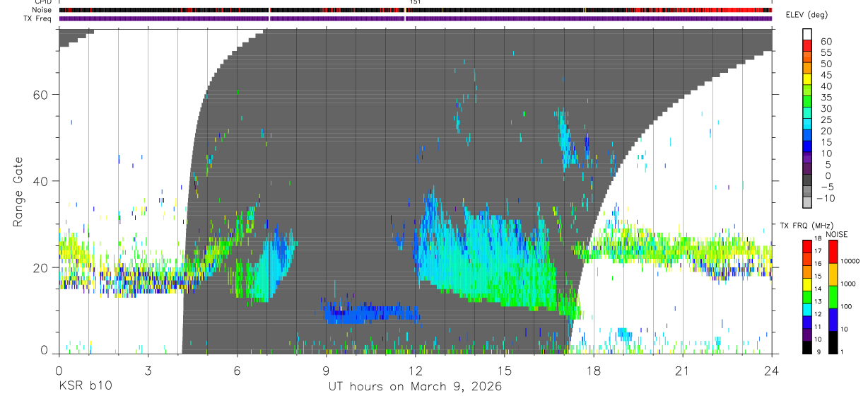868x401 pixels.
Task: Click the 'Noise' strip label at top left
Action: pyautogui.click(x=42, y=10)
